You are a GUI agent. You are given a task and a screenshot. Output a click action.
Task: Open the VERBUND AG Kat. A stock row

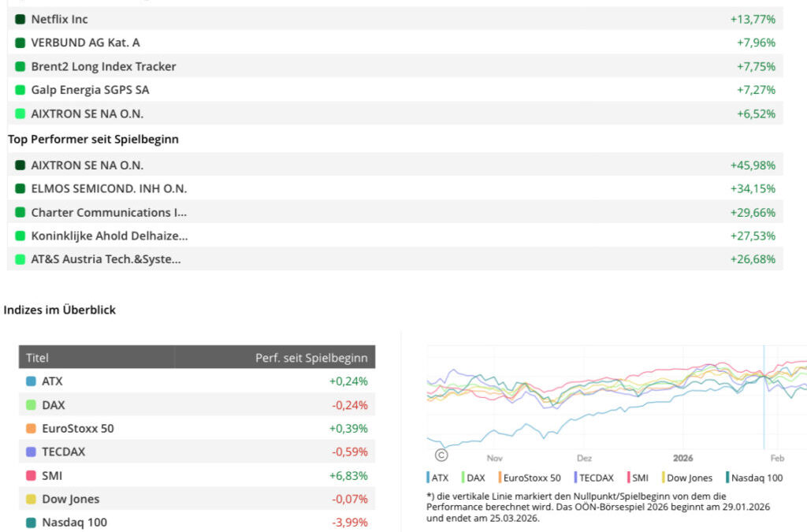click(85, 43)
